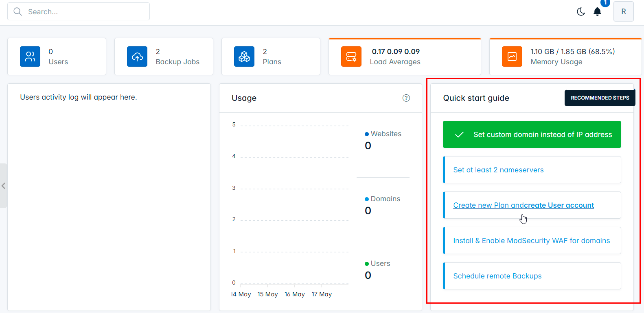644x313 pixels.
Task: Expand the collapsed sidebar with left arrow
Action: (x=3, y=186)
